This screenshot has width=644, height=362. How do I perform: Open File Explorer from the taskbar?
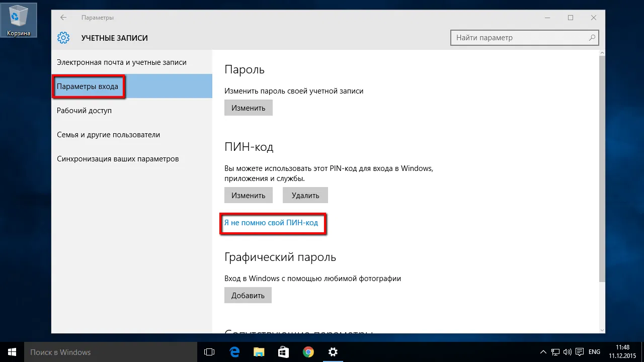tap(259, 352)
